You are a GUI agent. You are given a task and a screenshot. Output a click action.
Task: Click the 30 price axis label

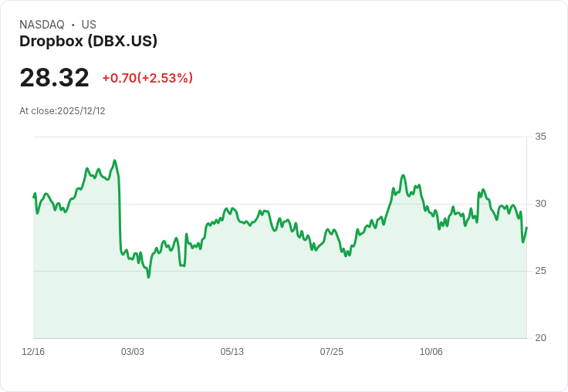pos(540,204)
